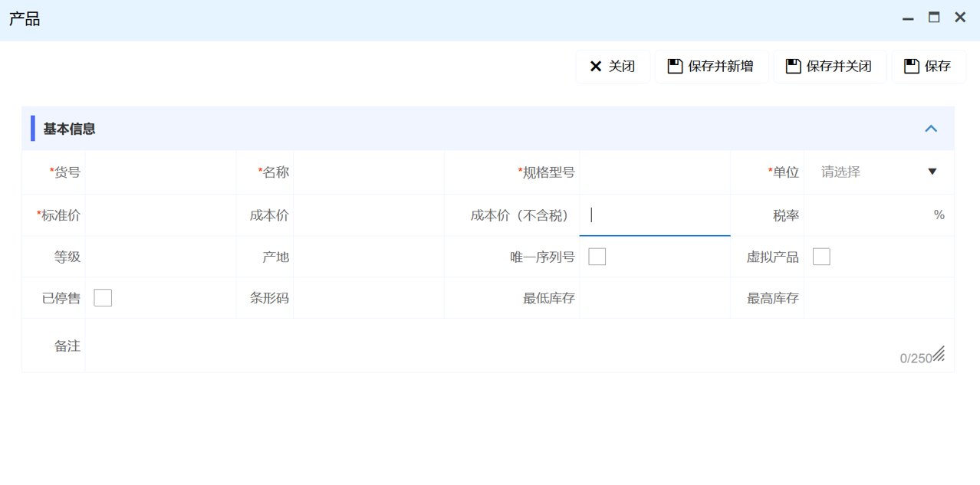Click the 保存并新增 button

tap(711, 67)
